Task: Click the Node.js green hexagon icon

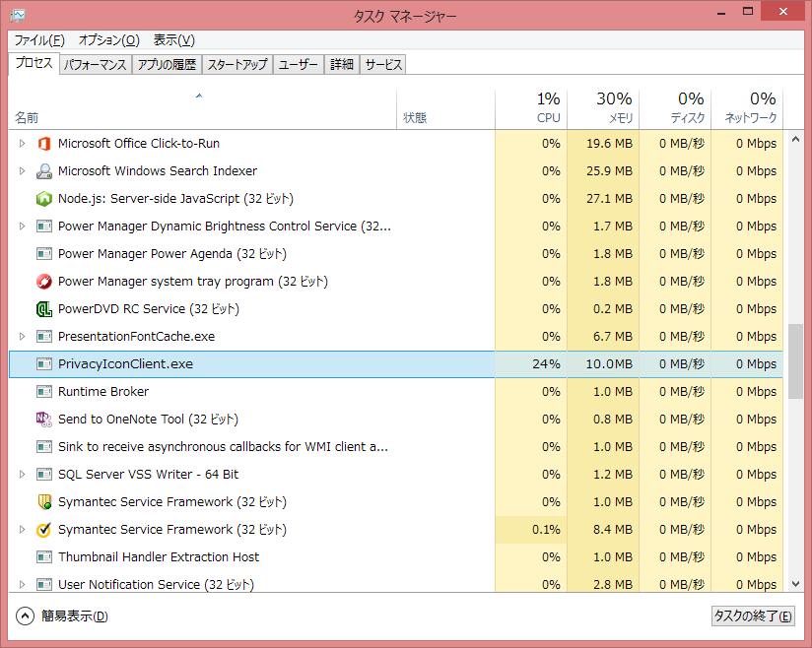Action: click(43, 199)
